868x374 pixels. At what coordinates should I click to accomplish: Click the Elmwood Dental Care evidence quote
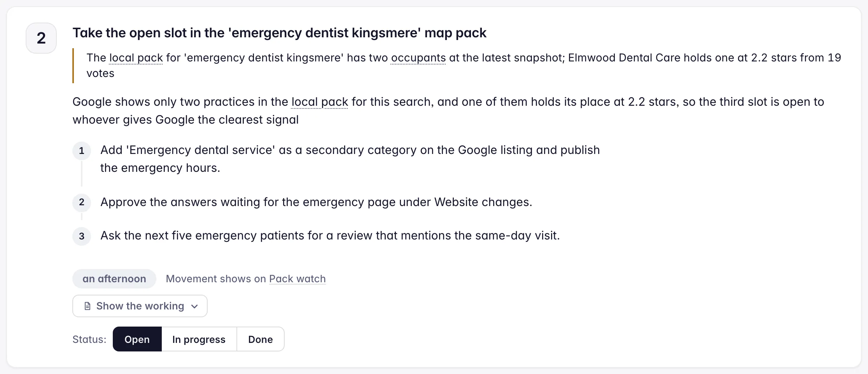tap(464, 65)
